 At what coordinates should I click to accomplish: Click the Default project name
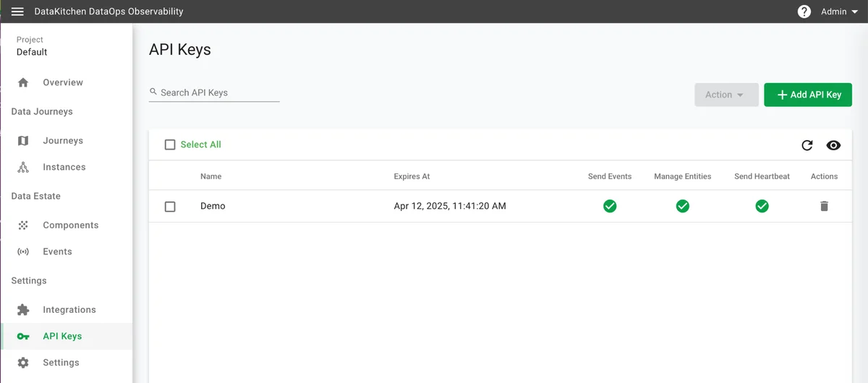coord(32,52)
